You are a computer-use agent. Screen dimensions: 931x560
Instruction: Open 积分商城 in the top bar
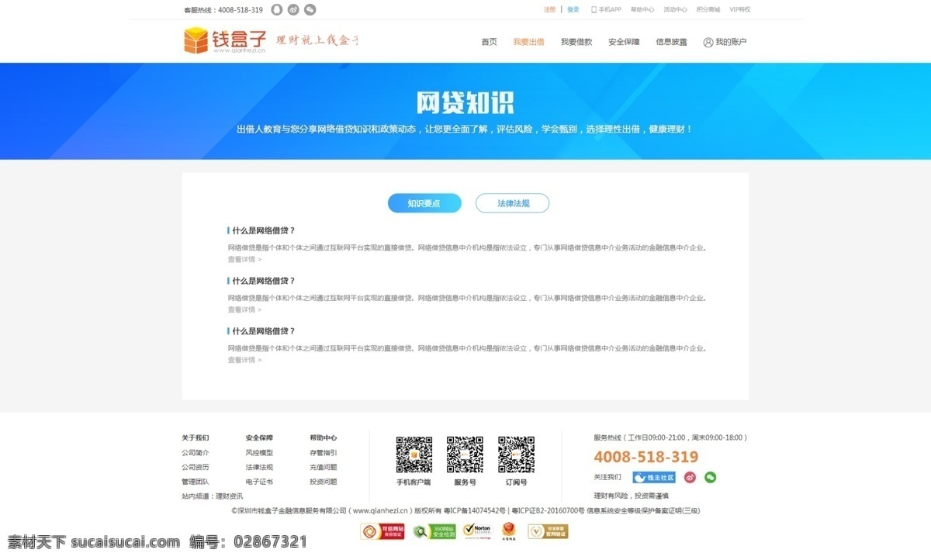[708, 10]
